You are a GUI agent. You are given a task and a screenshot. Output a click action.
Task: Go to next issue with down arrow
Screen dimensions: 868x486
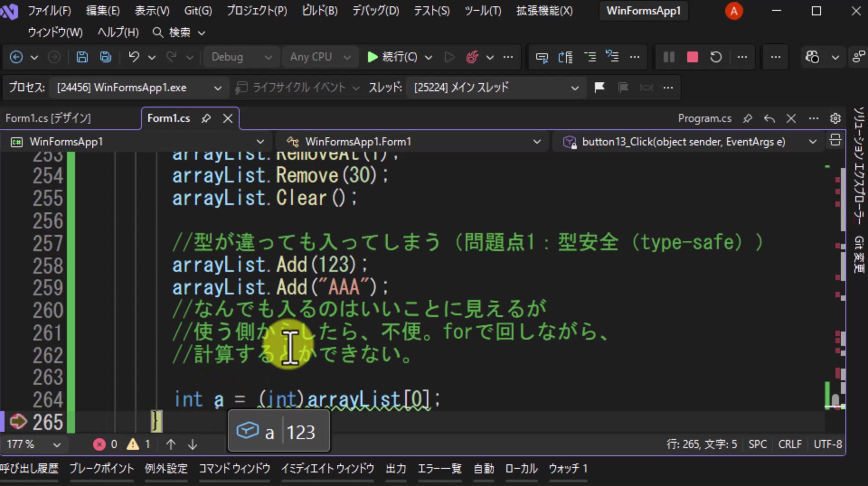coord(193,444)
